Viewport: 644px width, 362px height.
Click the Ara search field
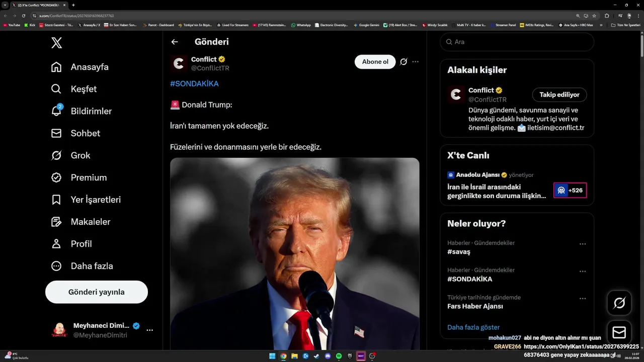517,42
